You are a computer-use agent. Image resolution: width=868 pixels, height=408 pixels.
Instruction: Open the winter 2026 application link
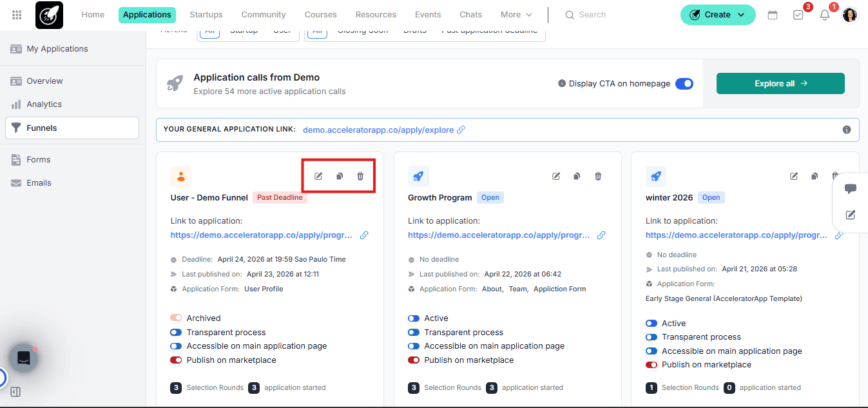coord(737,235)
